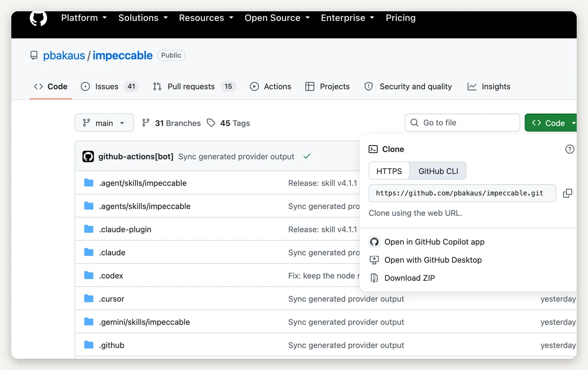Open the impeccable repository link
The width and height of the screenshot is (588, 370).
coord(123,55)
